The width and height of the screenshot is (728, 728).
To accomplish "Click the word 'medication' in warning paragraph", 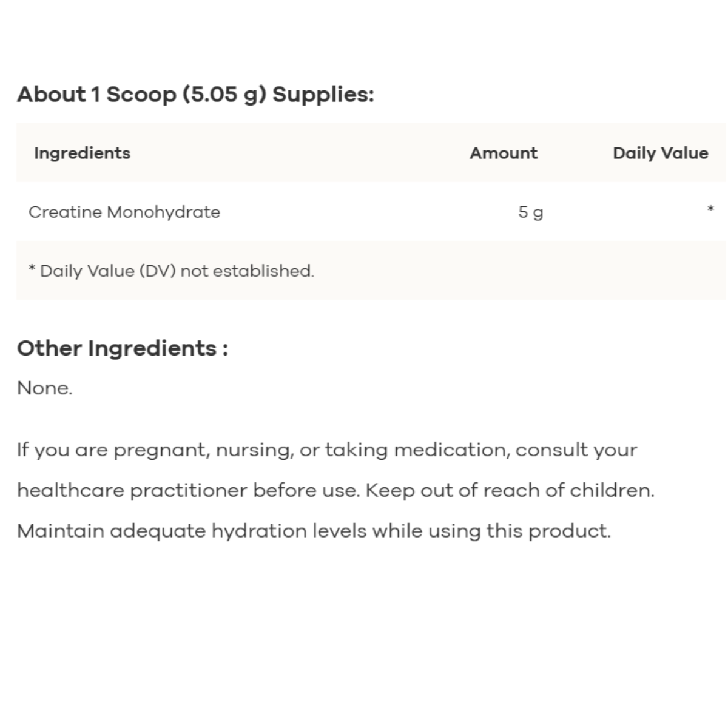I will click(451, 450).
